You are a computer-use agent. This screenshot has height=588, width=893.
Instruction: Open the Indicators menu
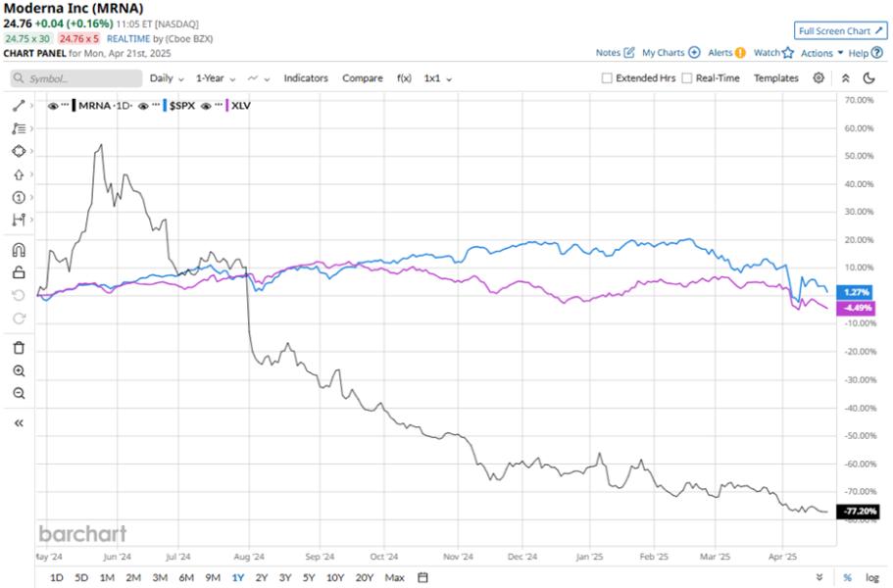tap(306, 78)
